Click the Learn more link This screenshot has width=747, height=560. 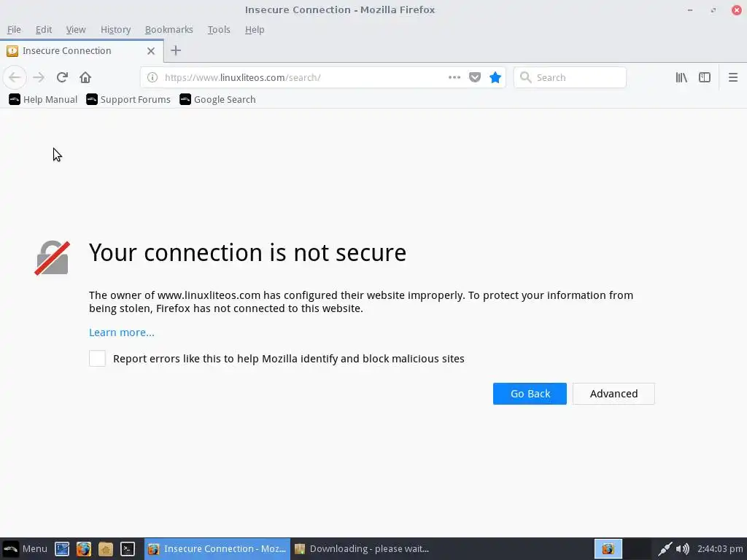[122, 332]
